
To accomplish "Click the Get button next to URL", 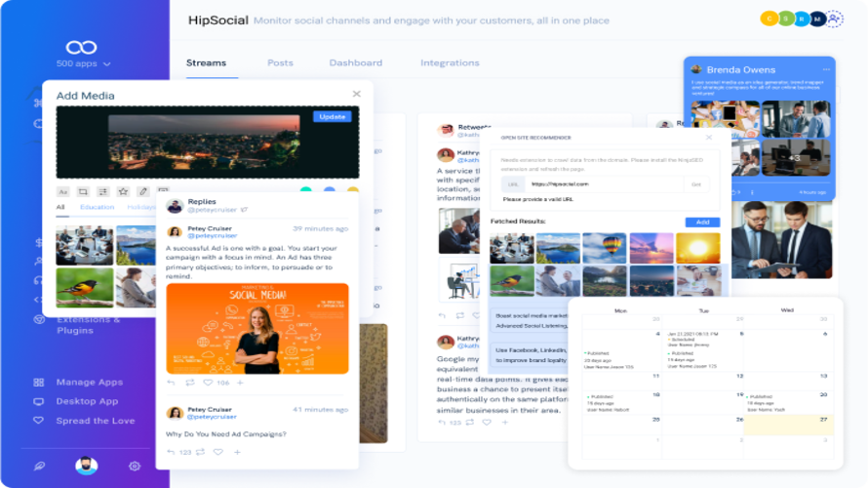I will point(696,183).
